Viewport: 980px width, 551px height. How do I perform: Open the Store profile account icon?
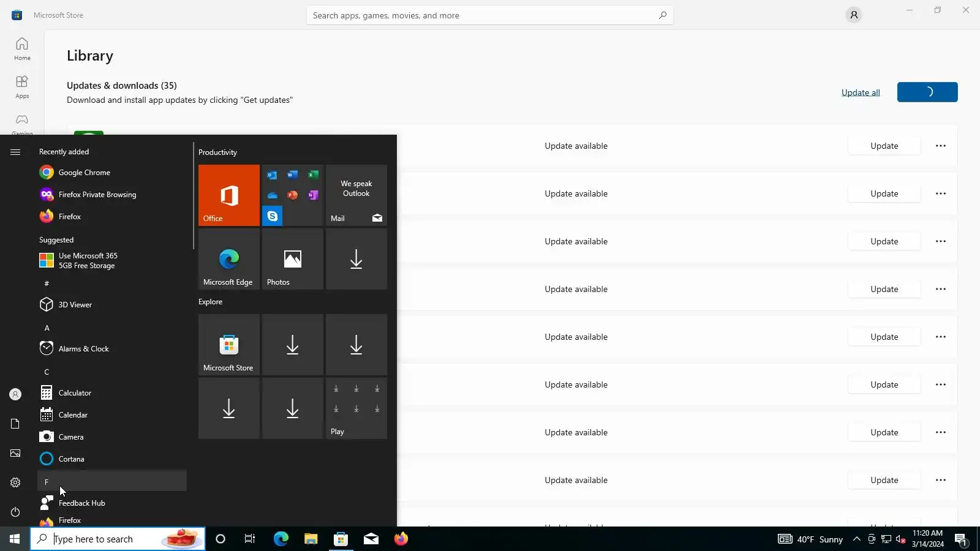pyautogui.click(x=854, y=15)
